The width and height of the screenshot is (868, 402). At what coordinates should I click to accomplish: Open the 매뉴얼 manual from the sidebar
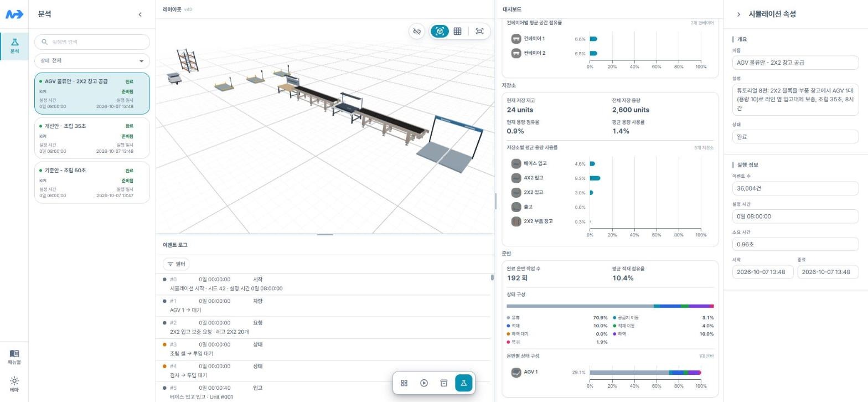point(14,357)
